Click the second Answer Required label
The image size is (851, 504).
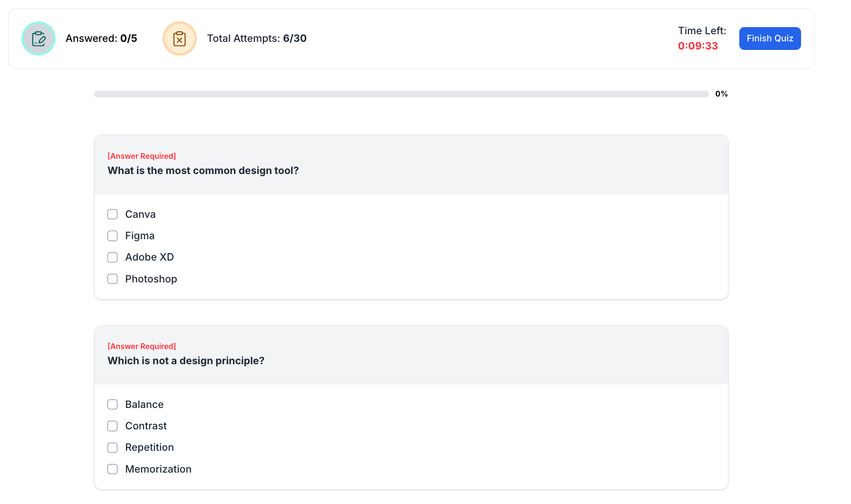pos(142,346)
